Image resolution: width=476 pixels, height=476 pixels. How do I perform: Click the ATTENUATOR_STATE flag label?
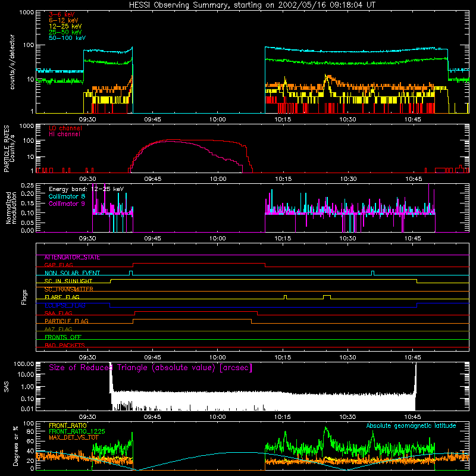(x=72, y=258)
